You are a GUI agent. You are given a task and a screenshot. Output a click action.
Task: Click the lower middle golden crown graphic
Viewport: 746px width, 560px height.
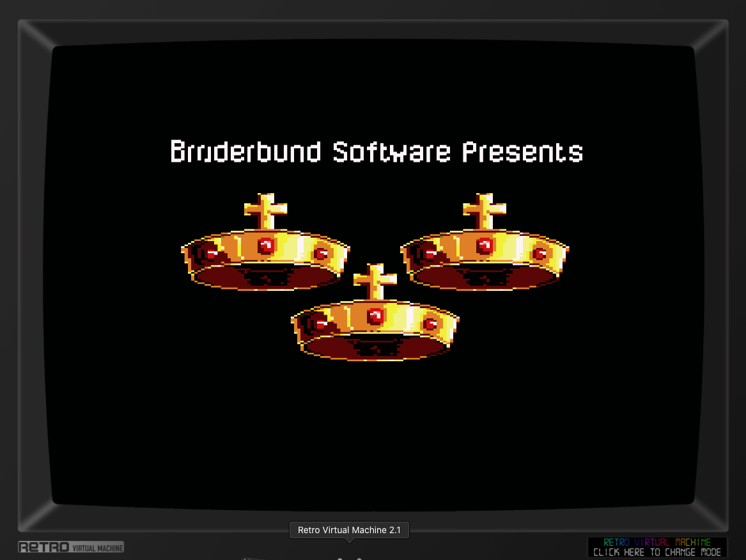click(x=375, y=313)
